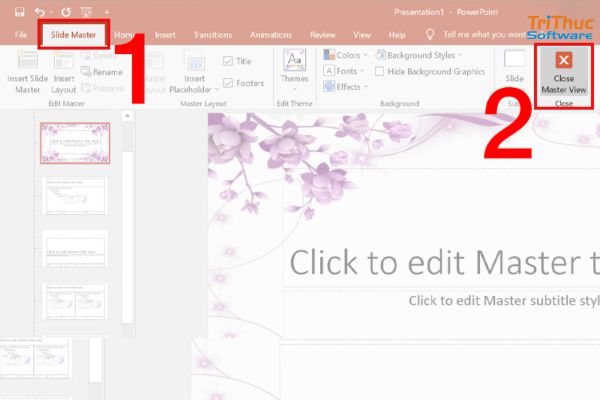Open the Help tab

click(x=397, y=35)
